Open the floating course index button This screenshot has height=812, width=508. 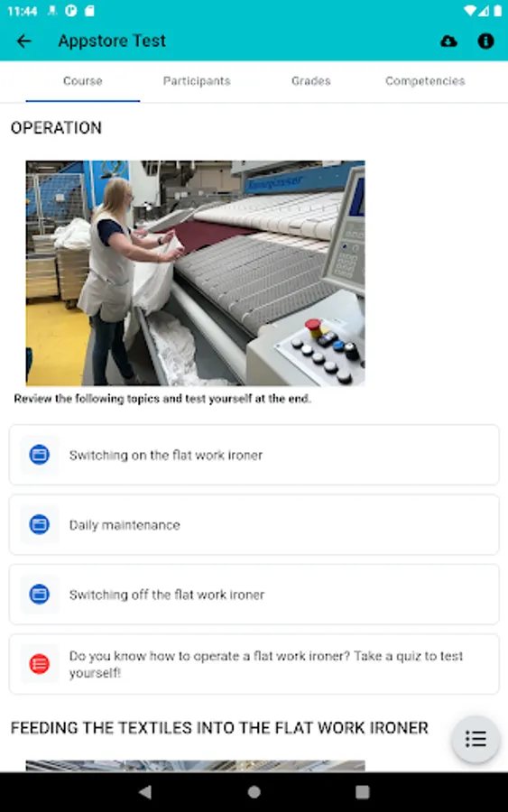click(476, 738)
